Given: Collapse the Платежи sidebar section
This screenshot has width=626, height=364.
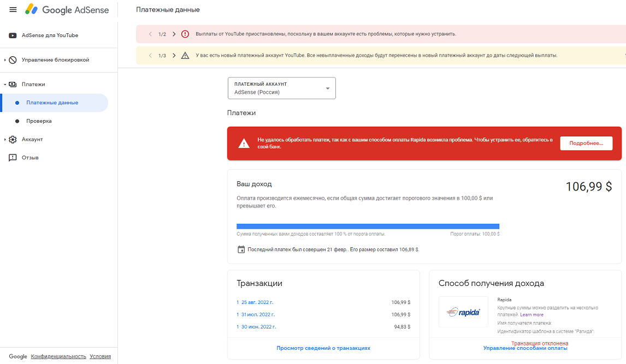Looking at the screenshot, I should [x=5, y=85].
